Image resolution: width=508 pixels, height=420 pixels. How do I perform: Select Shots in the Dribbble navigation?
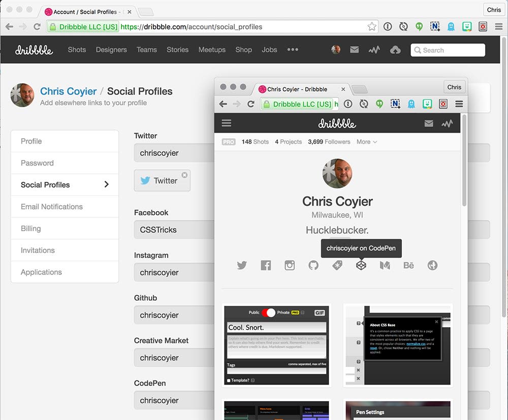tap(77, 50)
